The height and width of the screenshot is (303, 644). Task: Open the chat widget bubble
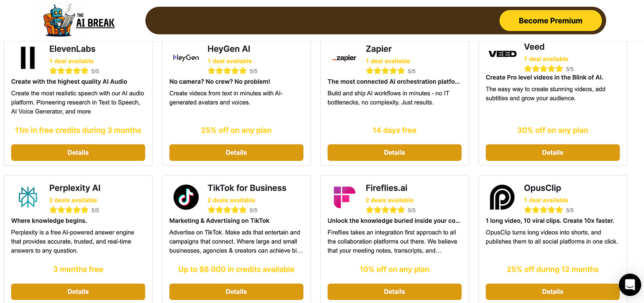coord(630,285)
